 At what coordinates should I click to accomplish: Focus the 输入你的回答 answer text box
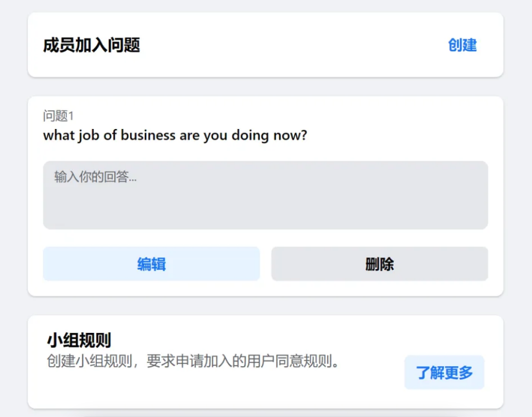click(x=265, y=195)
